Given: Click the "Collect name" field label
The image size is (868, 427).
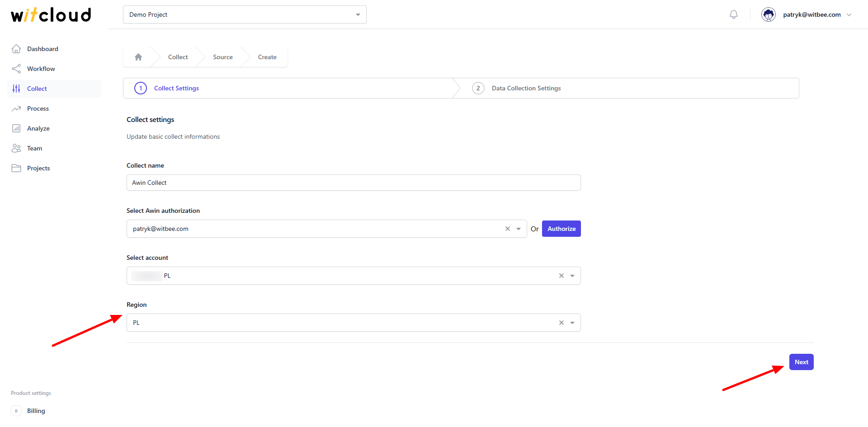Looking at the screenshot, I should point(145,165).
